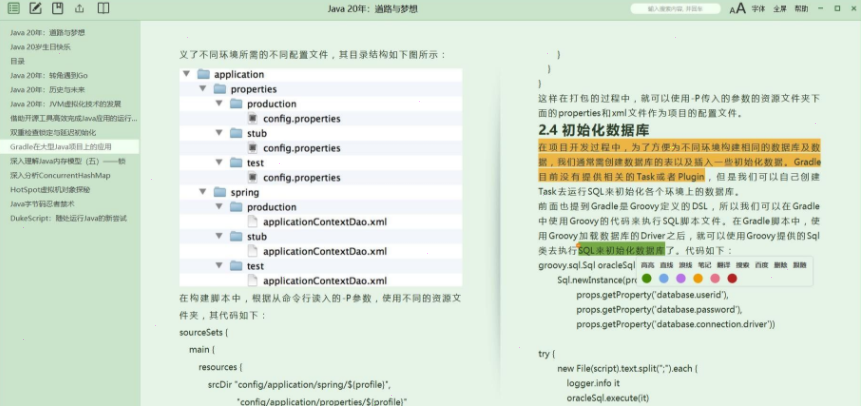Click the heading 2.4 初始化数据库
The width and height of the screenshot is (861, 406).
594,130
